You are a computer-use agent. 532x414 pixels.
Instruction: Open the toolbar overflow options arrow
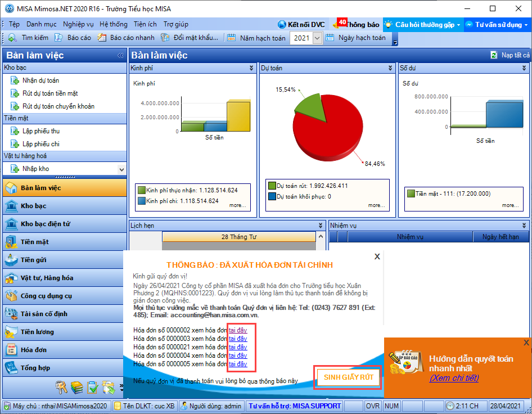[395, 42]
